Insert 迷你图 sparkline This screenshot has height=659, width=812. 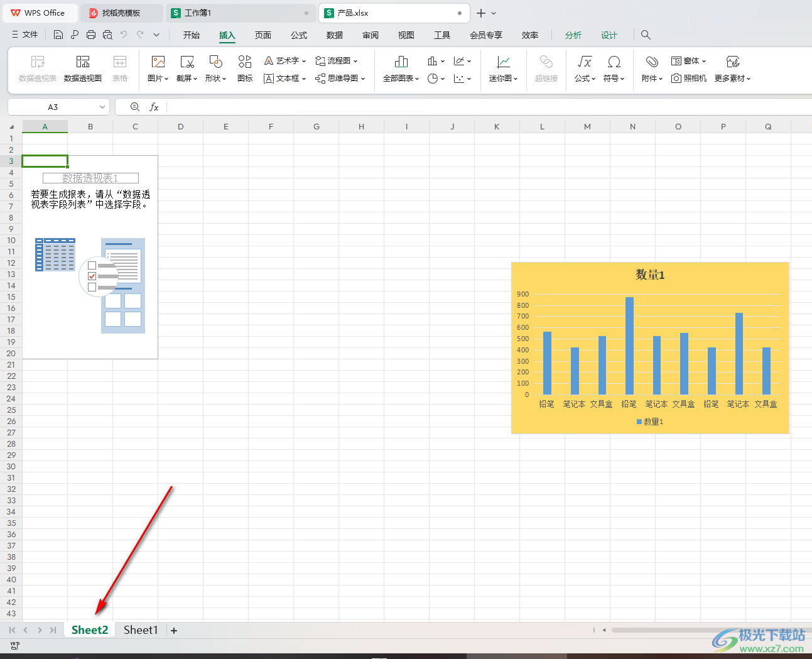click(x=504, y=68)
